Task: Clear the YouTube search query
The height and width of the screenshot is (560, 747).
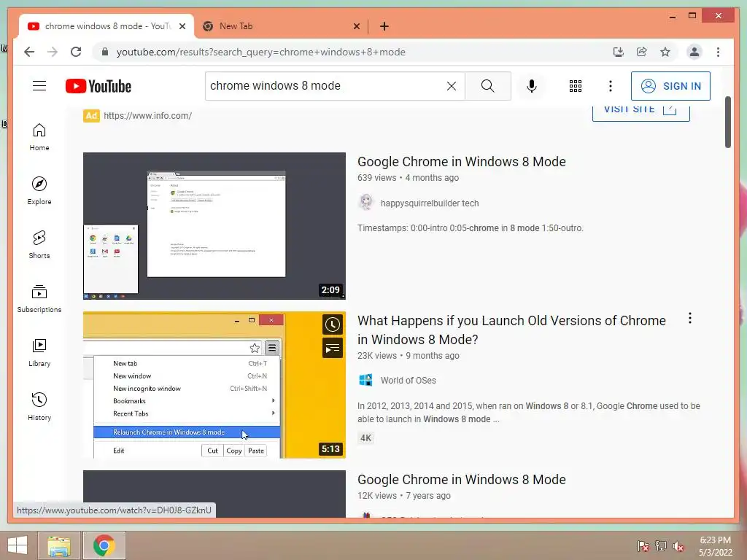Action: 451,86
